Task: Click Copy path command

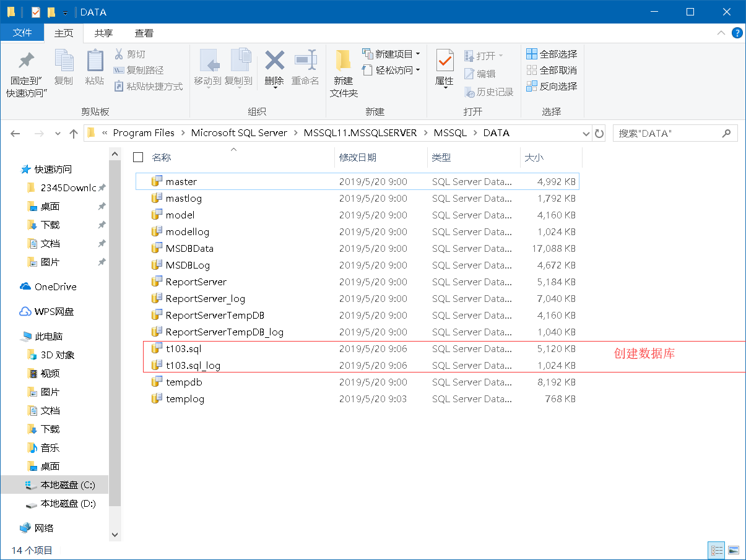Action: (x=139, y=70)
